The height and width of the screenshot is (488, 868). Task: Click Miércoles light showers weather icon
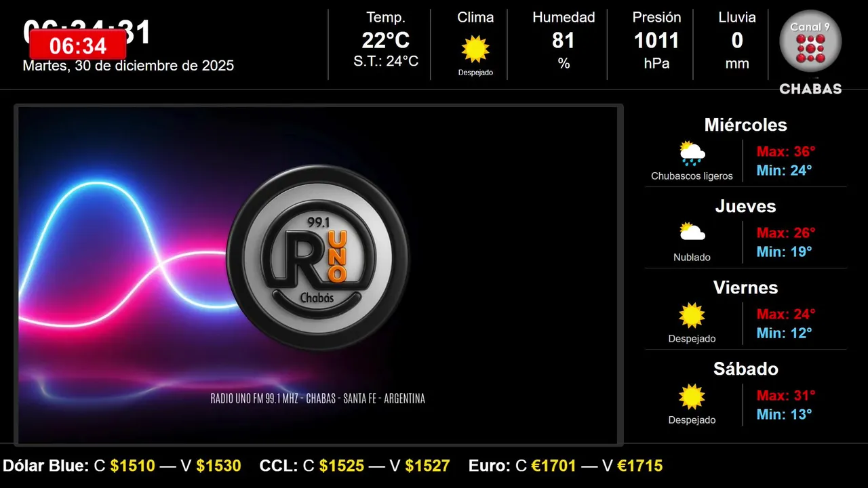point(692,154)
